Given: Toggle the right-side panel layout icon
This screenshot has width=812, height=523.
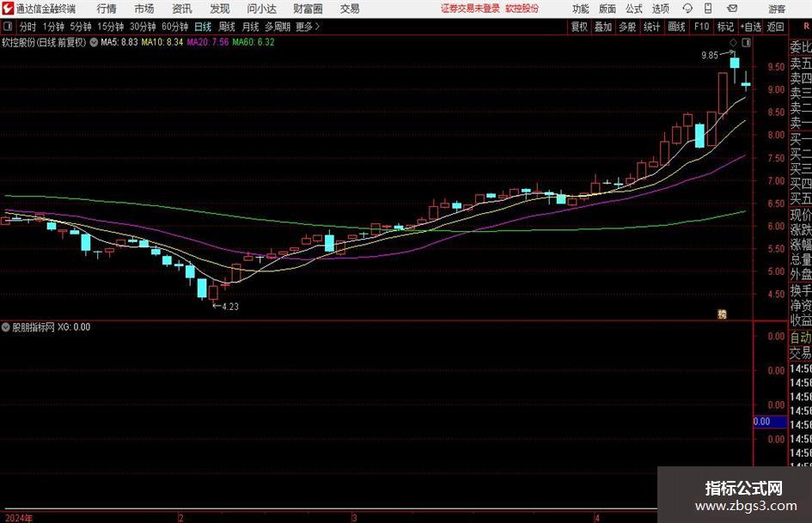Looking at the screenshot, I should 746,42.
